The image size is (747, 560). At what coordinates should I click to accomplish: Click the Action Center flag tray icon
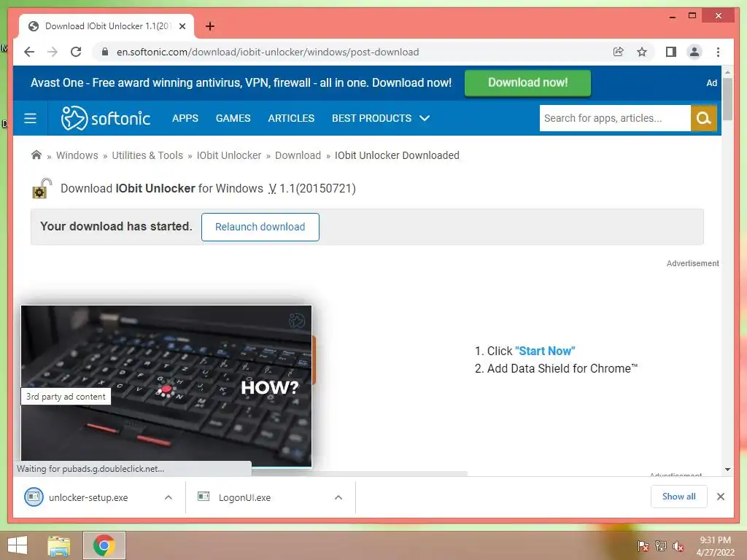click(x=643, y=545)
